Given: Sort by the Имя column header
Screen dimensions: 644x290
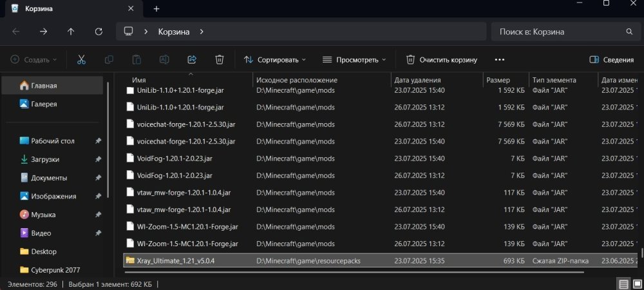Looking at the screenshot, I should coord(188,80).
